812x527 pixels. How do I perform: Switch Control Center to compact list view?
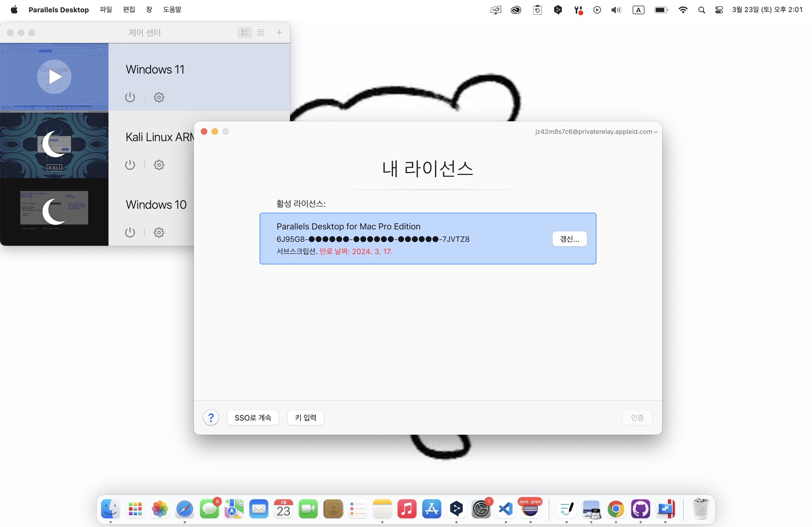(x=261, y=32)
